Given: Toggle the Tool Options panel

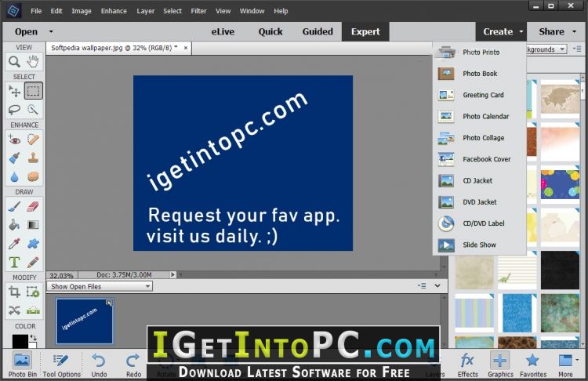Looking at the screenshot, I should [61, 365].
